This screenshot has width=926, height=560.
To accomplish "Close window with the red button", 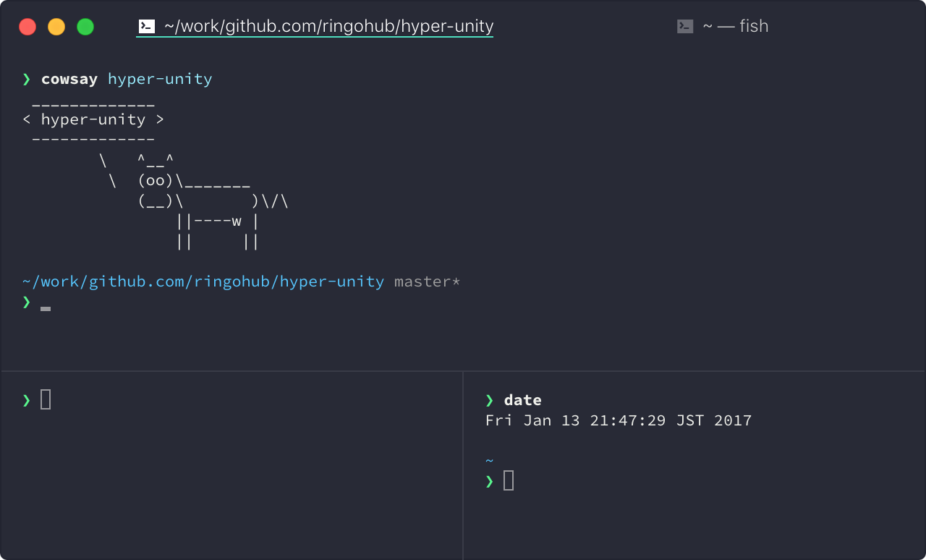I will click(x=27, y=27).
